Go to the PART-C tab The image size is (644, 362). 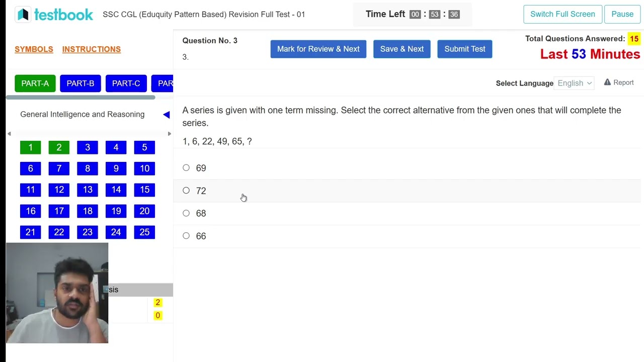tap(126, 83)
